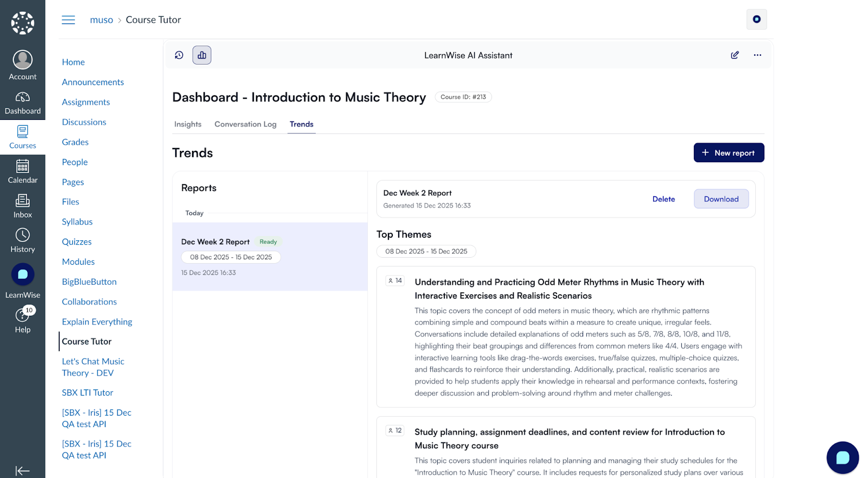Click the dashboard bar chart icon
The height and width of the screenshot is (478, 868).
pos(202,55)
